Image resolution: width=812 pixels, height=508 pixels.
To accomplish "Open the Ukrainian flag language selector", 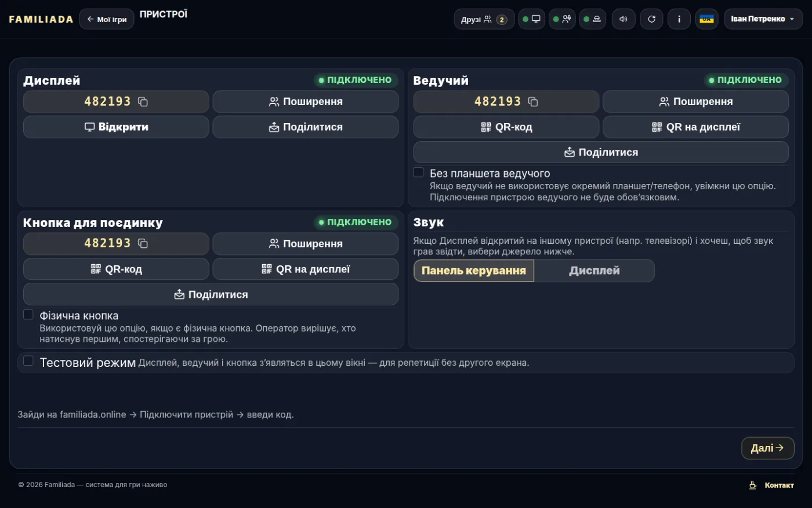I will pyautogui.click(x=707, y=19).
